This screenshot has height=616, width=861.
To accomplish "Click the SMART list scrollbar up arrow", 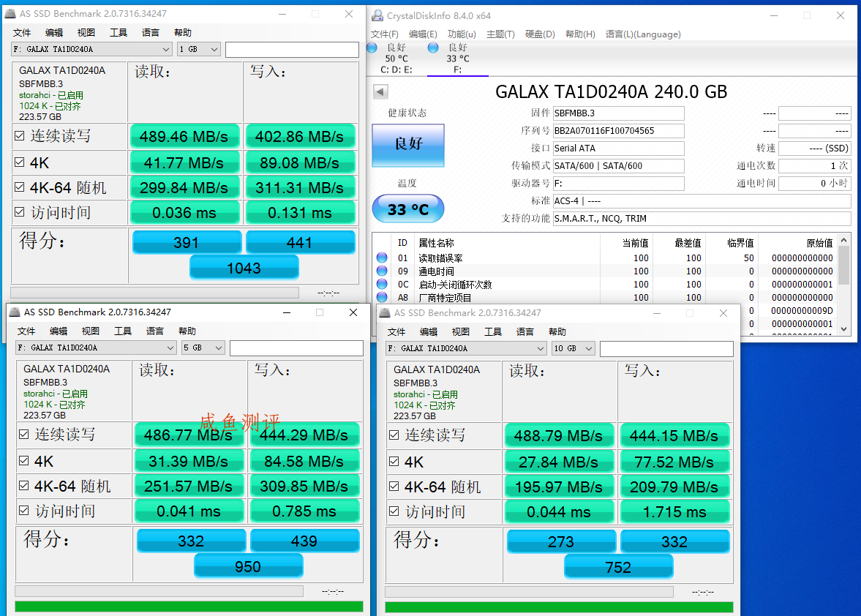I will pos(844,241).
